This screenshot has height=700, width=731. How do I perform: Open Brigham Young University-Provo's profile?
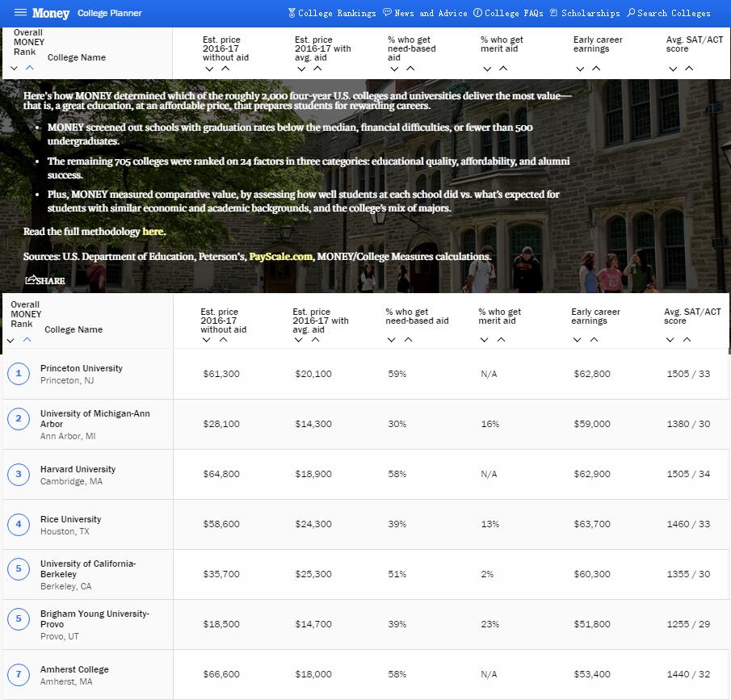[95, 619]
